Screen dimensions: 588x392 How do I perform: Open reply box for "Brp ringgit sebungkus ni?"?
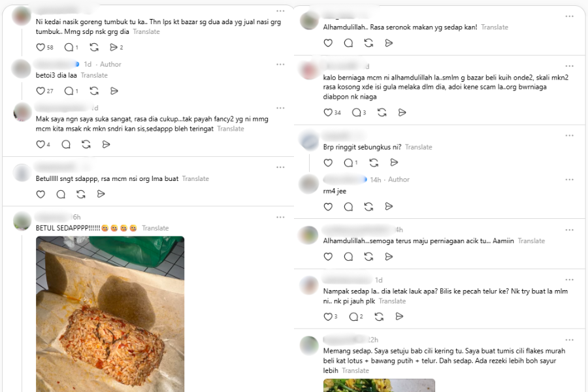coord(348,163)
